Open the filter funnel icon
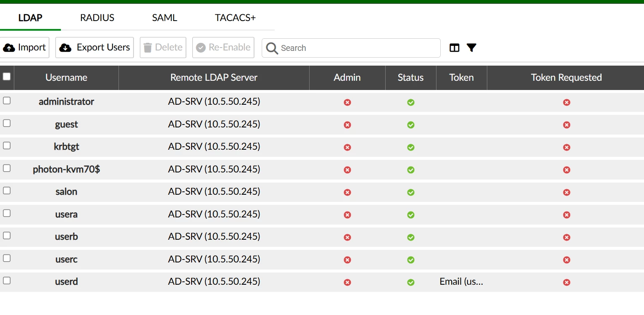The width and height of the screenshot is (644, 315). pyautogui.click(x=471, y=48)
